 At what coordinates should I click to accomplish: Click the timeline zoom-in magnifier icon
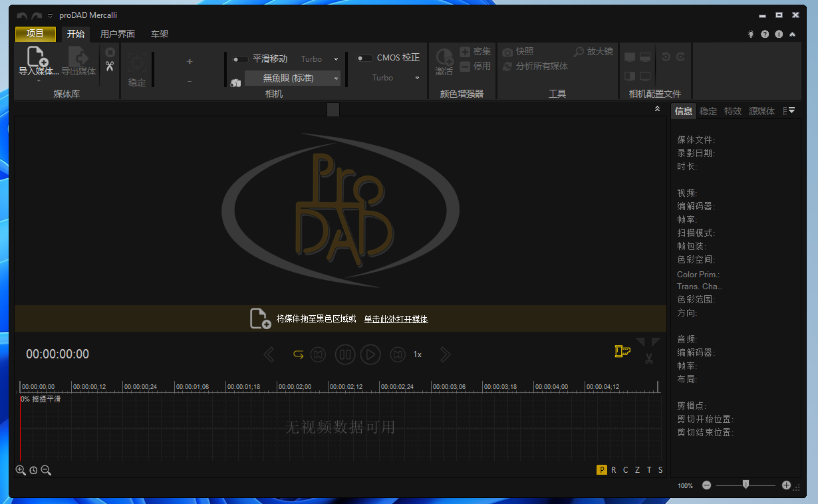20,470
